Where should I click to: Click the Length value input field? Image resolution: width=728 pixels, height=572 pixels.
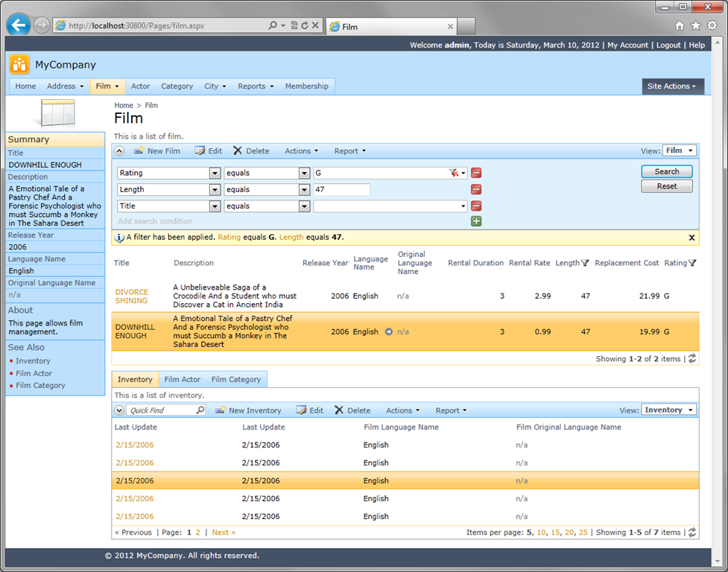click(x=341, y=189)
